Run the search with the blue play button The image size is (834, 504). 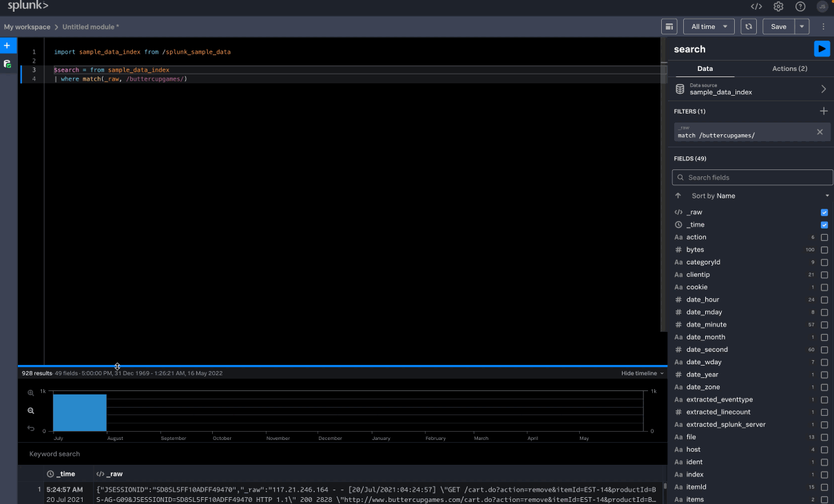pos(821,49)
